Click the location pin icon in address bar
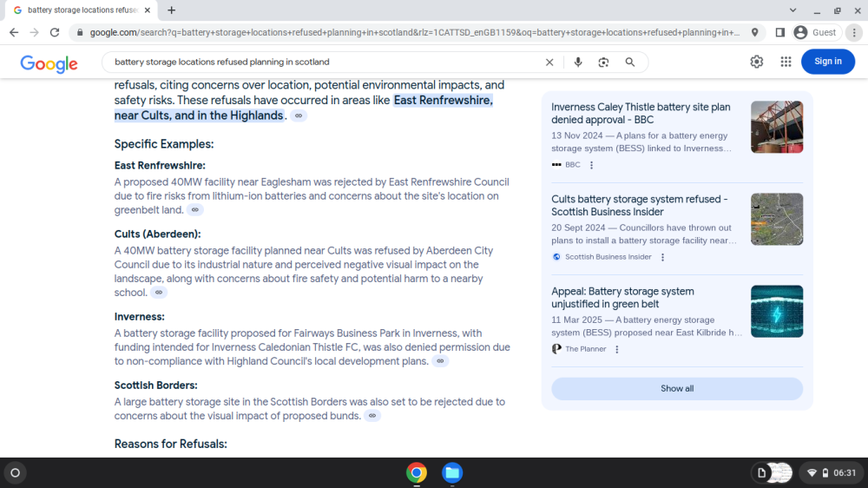 pyautogui.click(x=754, y=33)
